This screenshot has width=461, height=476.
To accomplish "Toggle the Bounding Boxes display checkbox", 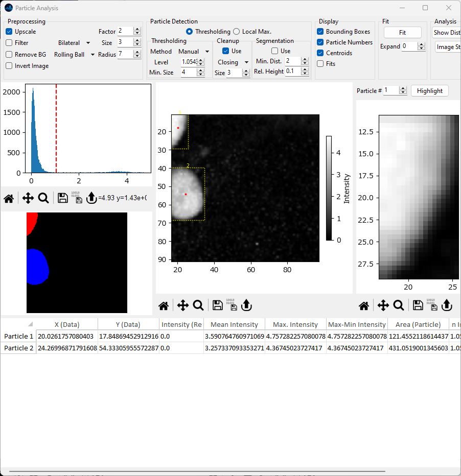I will tap(320, 32).
